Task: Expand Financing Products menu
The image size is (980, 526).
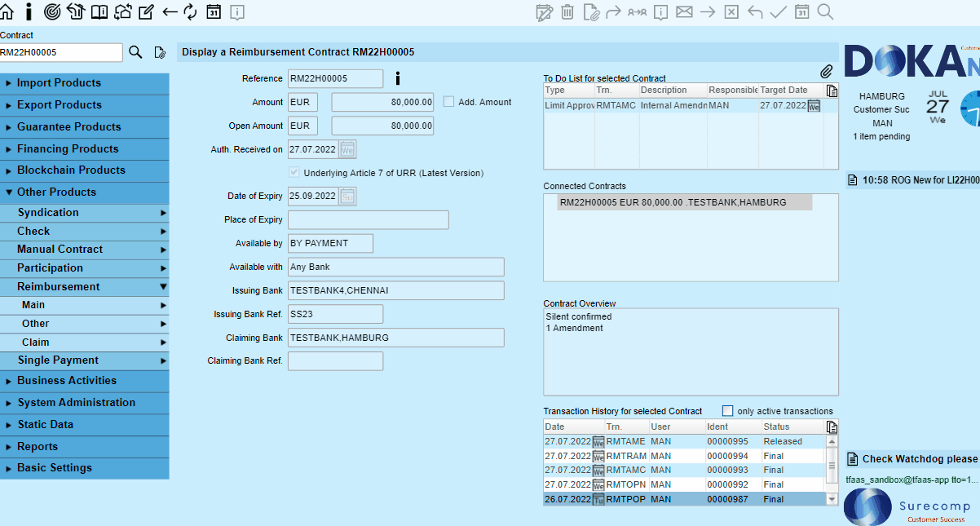Action: (x=85, y=149)
